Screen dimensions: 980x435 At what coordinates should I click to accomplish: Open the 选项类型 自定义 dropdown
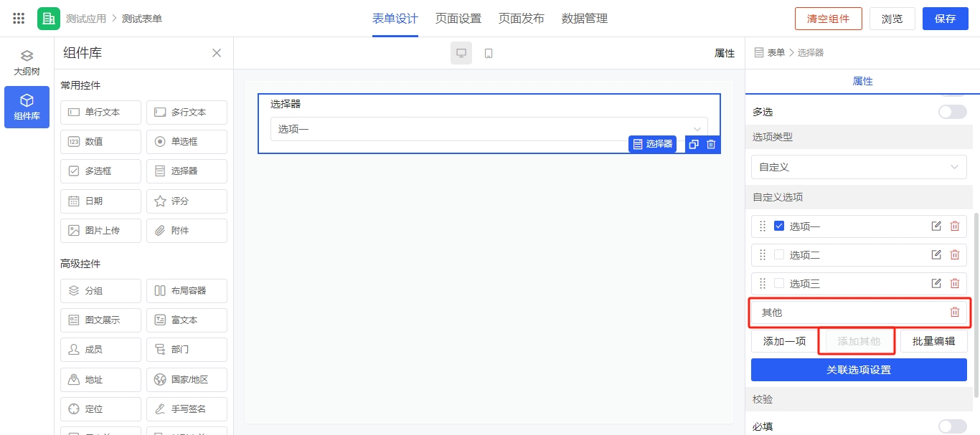coord(859,167)
